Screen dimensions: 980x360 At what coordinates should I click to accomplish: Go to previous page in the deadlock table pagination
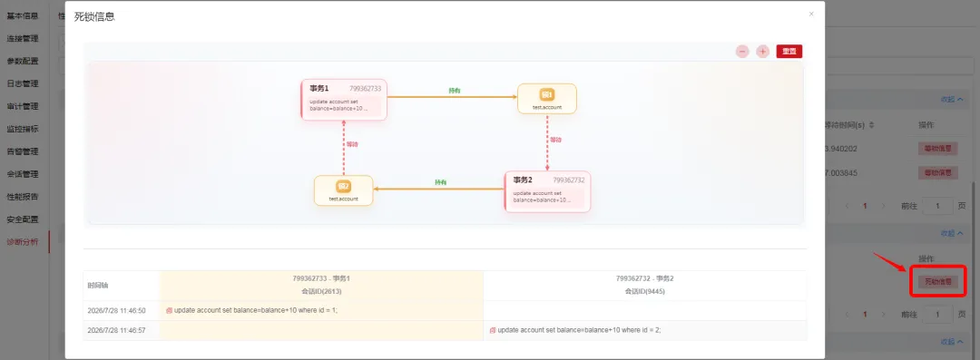(x=848, y=315)
